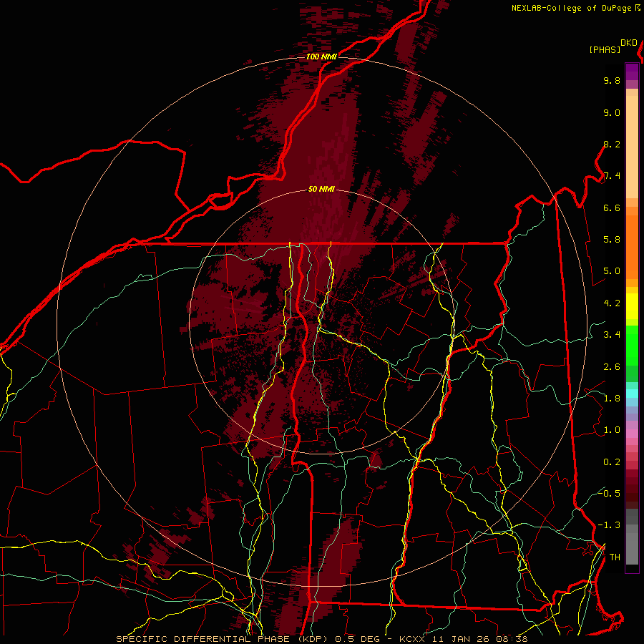Pick the bright green band of the color bar

point(632,345)
